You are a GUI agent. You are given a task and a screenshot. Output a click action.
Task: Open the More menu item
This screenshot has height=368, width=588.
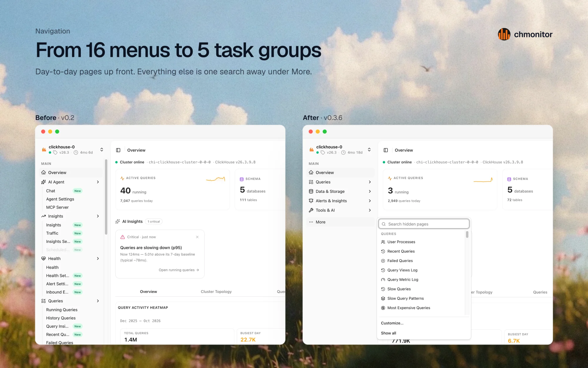tap(340, 222)
